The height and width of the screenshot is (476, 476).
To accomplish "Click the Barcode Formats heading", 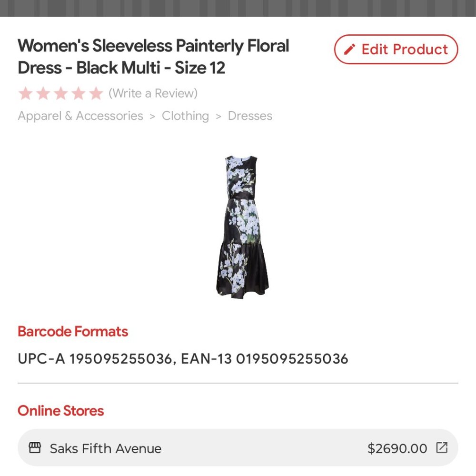I will (73, 331).
